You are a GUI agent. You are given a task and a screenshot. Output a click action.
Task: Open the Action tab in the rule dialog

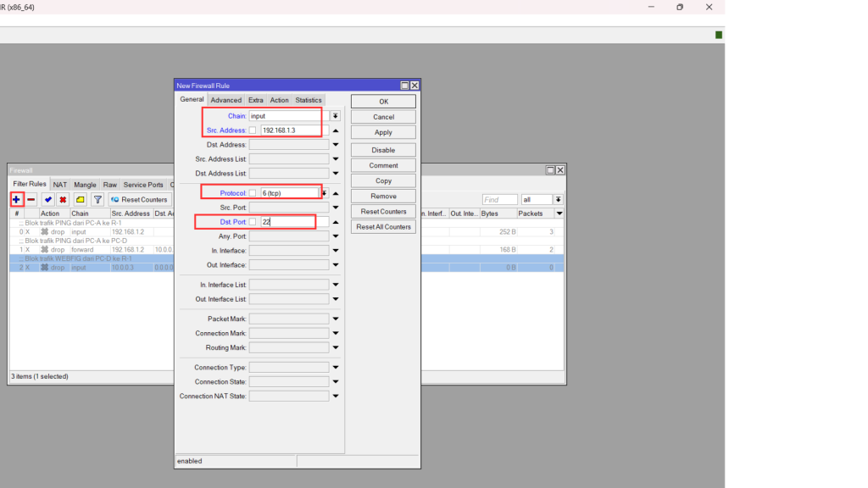(x=279, y=100)
